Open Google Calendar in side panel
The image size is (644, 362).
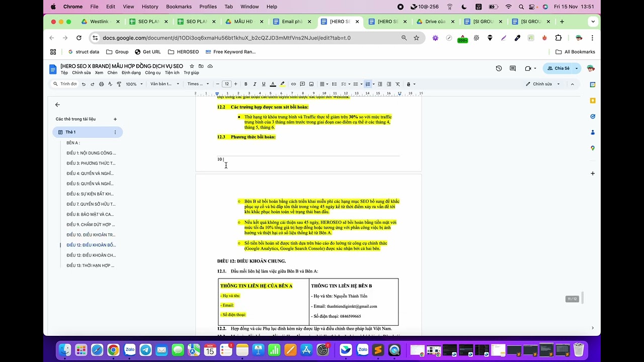593,84
